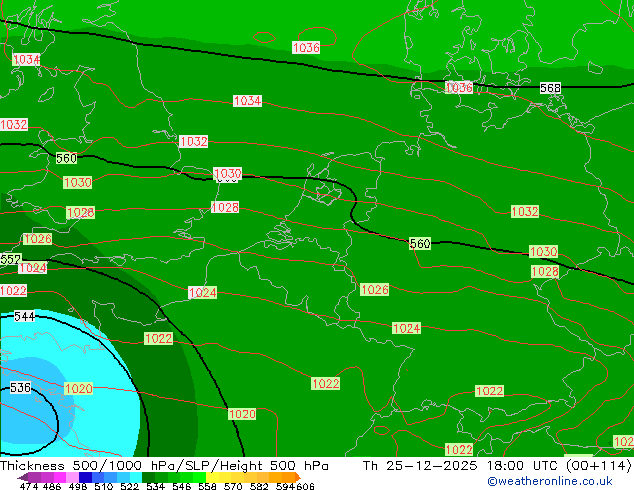Screen dimensions: 634x490
Task: Click the 536 height contour label
Action: click(x=20, y=388)
